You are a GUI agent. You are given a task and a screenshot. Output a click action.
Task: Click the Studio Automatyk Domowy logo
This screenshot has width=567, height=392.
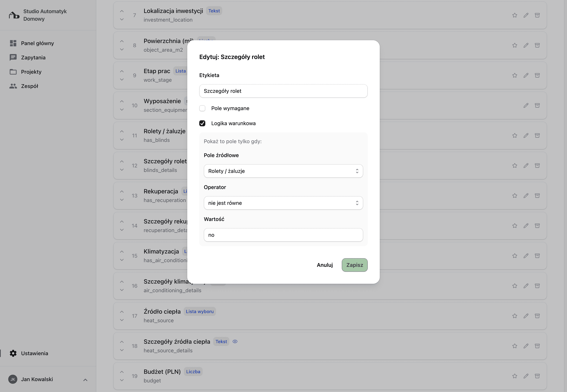(14, 15)
